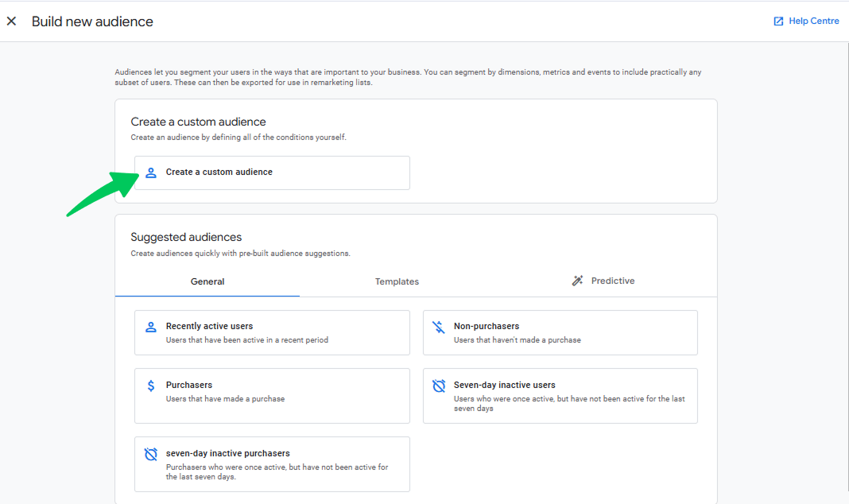This screenshot has width=849, height=504.
Task: Open the Seven-day inactive users card
Action: (x=560, y=396)
